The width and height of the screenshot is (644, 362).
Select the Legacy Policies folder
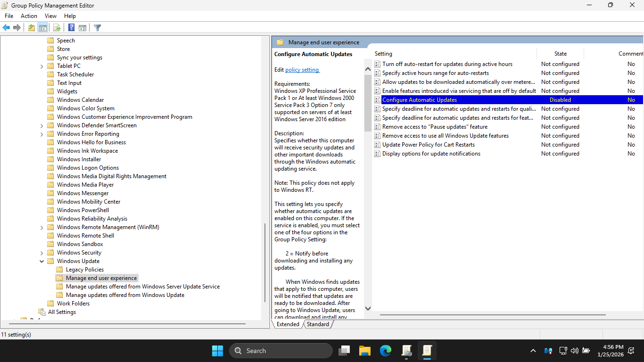tap(84, 270)
